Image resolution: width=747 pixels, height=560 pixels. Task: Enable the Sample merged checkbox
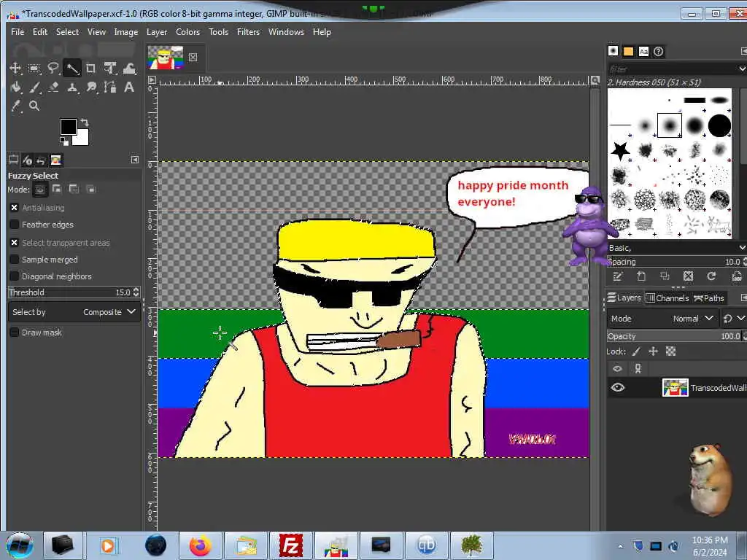(x=15, y=260)
